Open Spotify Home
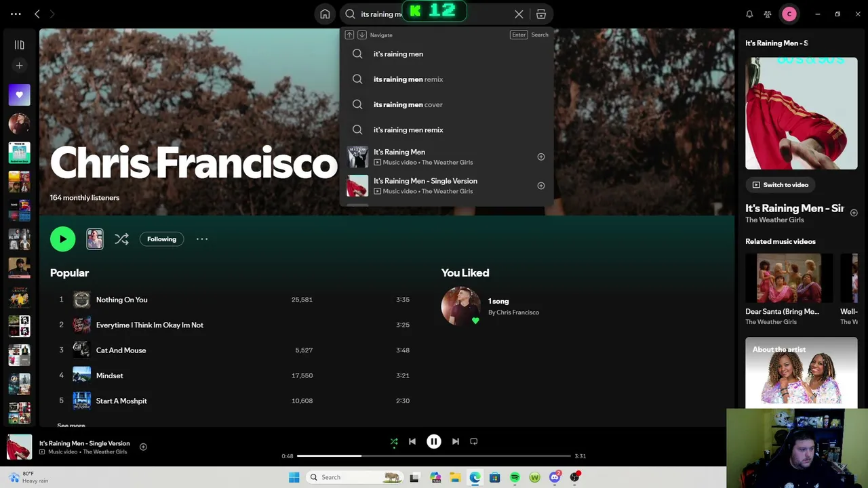Screen dimensions: 868x488 coord(325,14)
